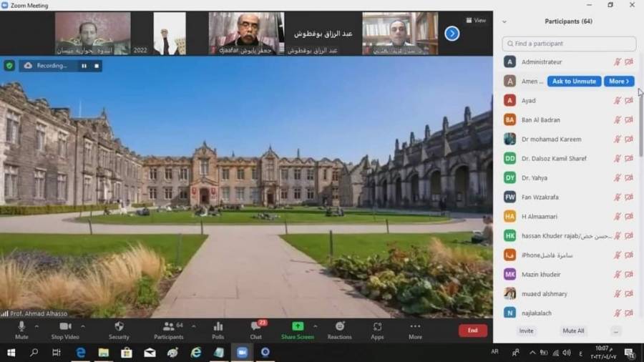Click the Ayad avatar icon
The image size is (644, 362).
[509, 101]
